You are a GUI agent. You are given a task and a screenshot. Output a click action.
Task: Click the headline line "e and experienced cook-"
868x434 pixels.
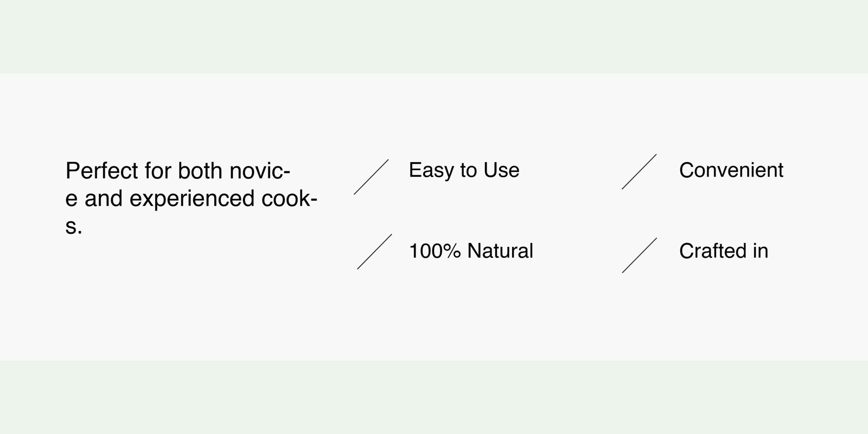coord(191,199)
